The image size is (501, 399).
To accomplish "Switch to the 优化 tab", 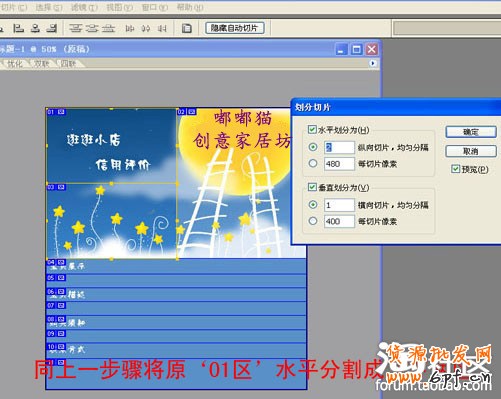I will [14, 63].
